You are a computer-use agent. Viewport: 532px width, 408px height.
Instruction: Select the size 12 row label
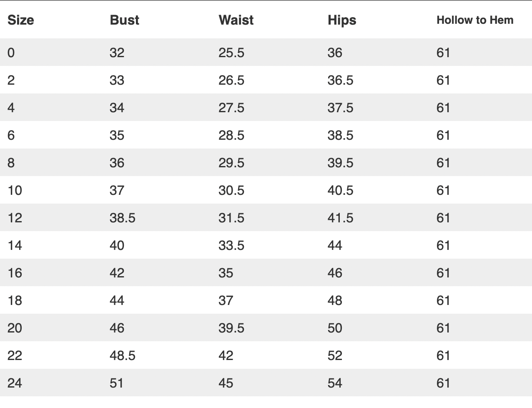tap(15, 218)
